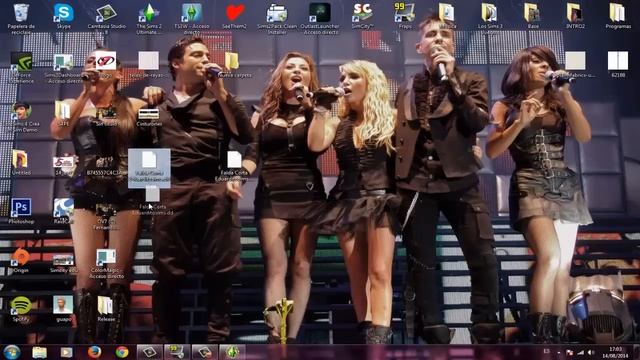
Task: Select the Falda Corta dd file under cursor
Action: [153, 202]
